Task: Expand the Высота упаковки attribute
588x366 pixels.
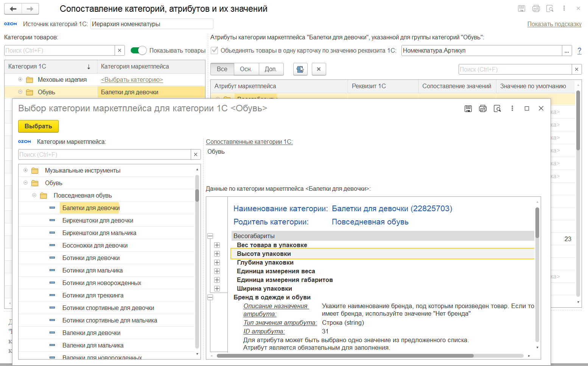Action: pyautogui.click(x=217, y=254)
